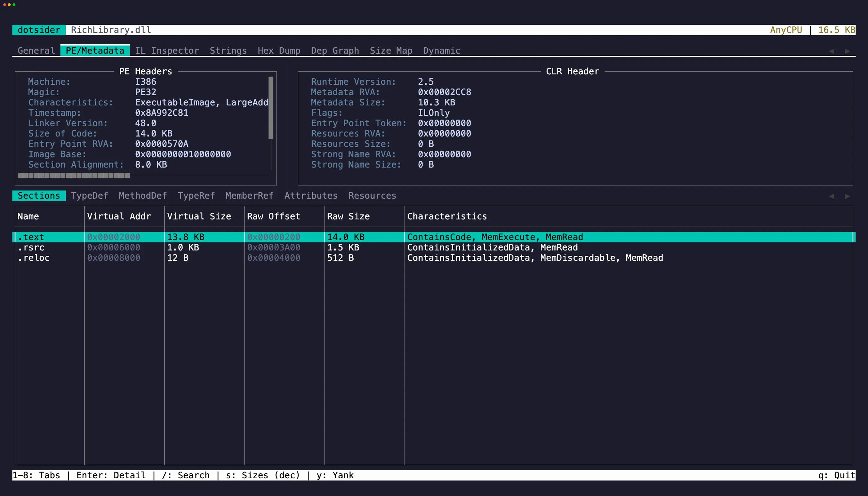This screenshot has height=496, width=868.
Task: Click the right arrow beside the main tab bar
Action: point(847,51)
